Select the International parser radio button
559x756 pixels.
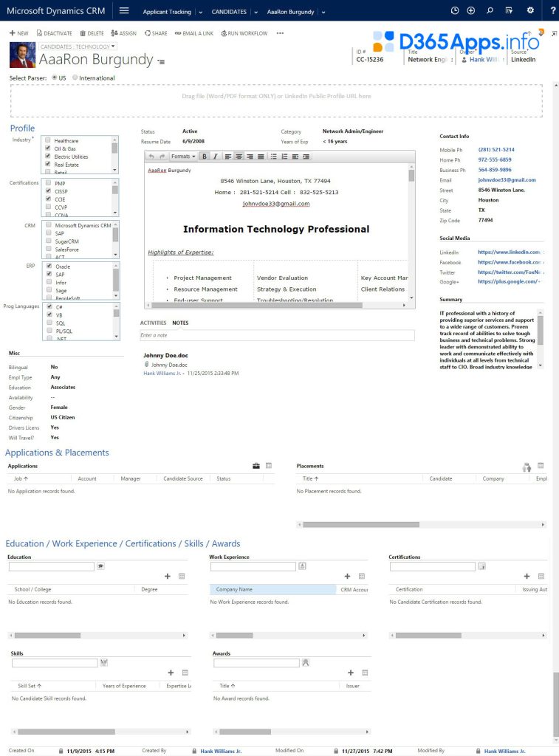pyautogui.click(x=75, y=78)
